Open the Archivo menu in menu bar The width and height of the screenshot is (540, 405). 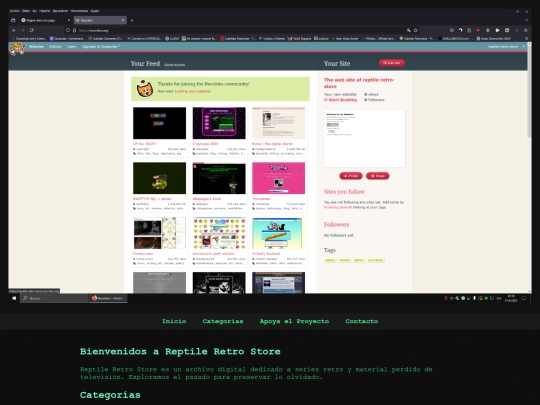tap(14, 11)
